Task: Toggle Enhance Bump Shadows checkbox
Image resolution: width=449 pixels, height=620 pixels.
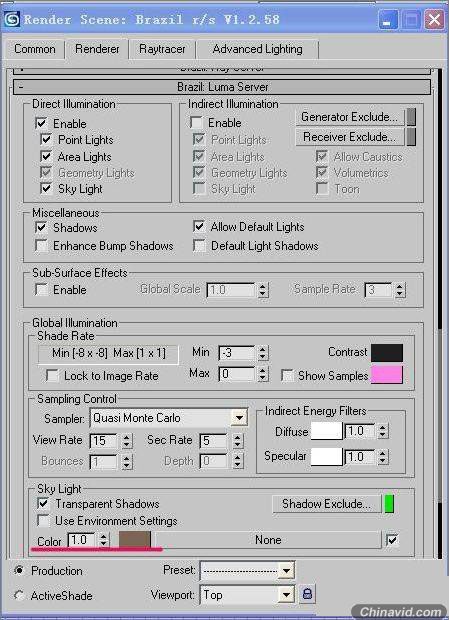Action: (x=42, y=246)
